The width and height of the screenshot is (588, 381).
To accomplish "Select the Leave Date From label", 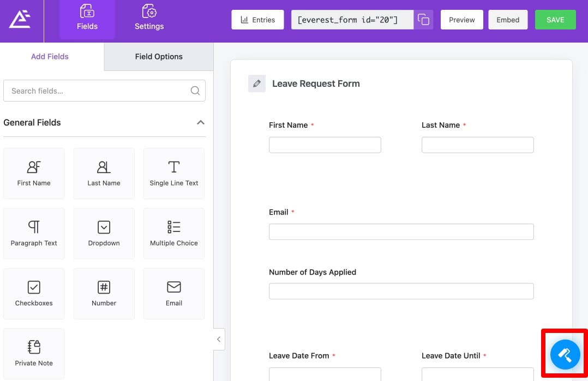I will tap(299, 355).
